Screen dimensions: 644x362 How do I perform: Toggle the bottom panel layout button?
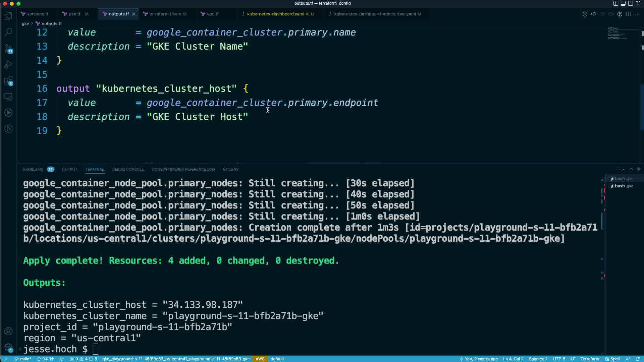[x=623, y=3]
